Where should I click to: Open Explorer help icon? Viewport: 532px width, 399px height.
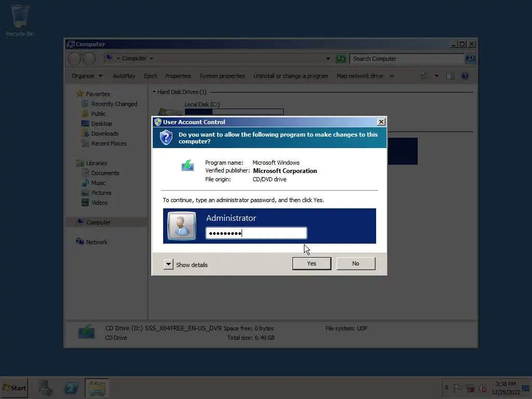click(x=465, y=76)
